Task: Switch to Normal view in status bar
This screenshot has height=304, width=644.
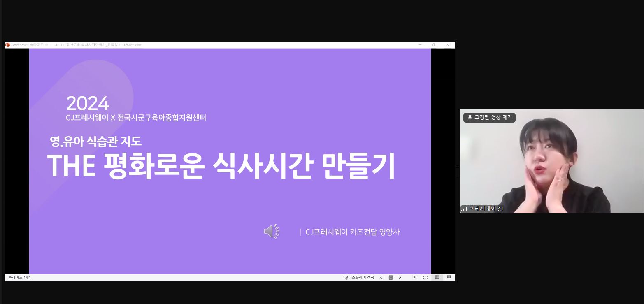Action: click(x=414, y=277)
